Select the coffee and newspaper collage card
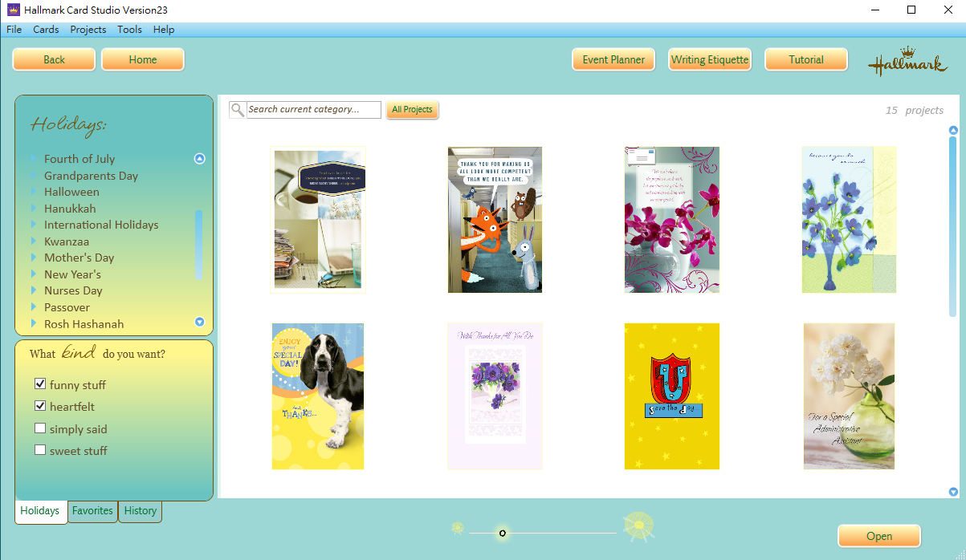This screenshot has height=560, width=966. point(318,220)
